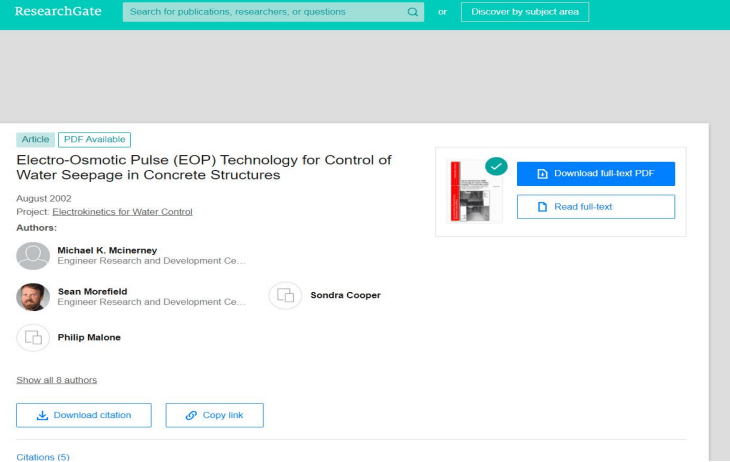The height and width of the screenshot is (462, 730).
Task: Click the Copy link button
Action: tap(215, 415)
